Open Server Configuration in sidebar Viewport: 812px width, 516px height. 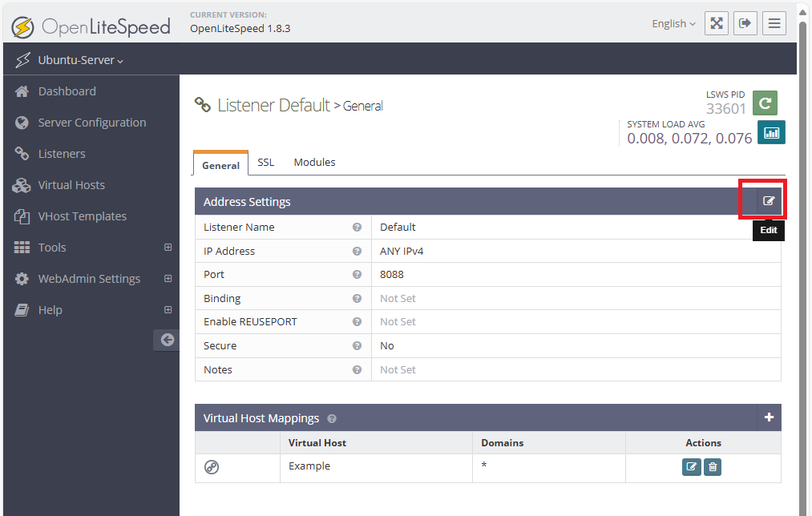pos(92,123)
